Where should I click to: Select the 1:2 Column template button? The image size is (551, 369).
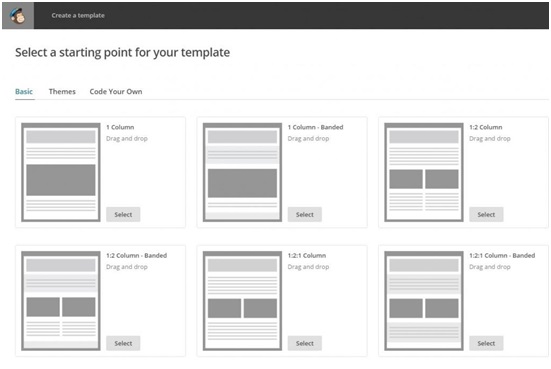486,214
